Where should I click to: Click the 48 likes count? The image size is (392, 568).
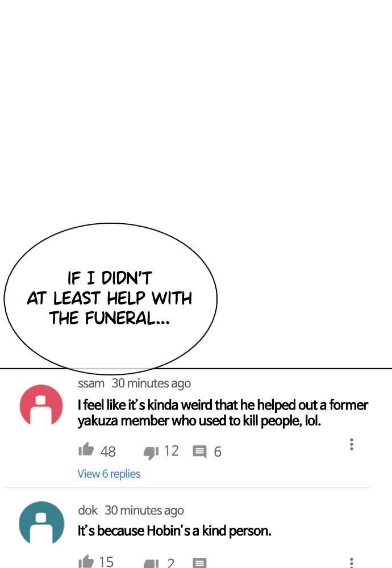108,452
